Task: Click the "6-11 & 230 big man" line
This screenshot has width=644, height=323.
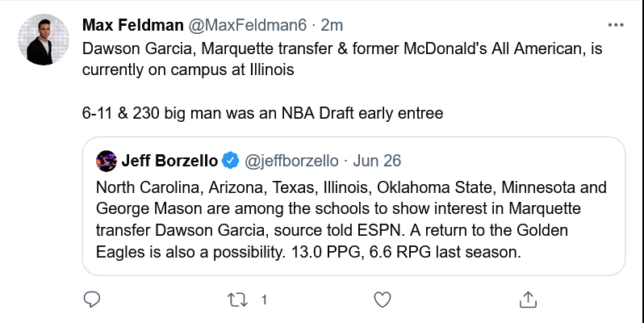Action: click(263, 113)
